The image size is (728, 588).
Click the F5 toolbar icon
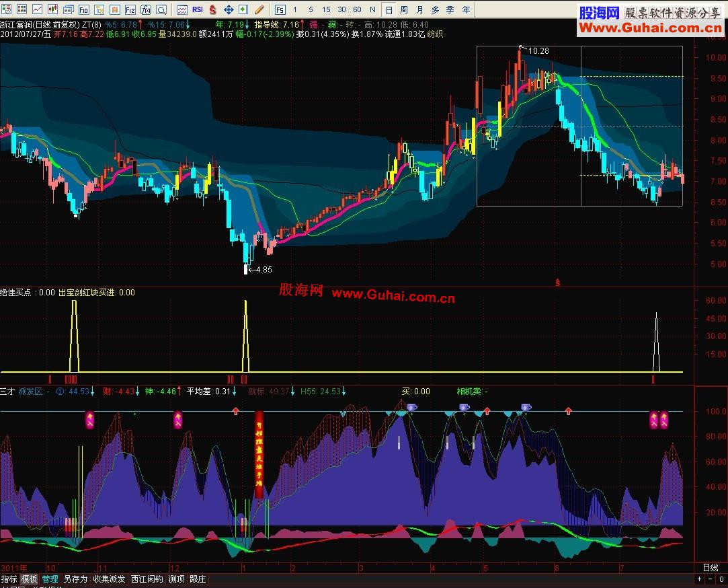(280, 9)
